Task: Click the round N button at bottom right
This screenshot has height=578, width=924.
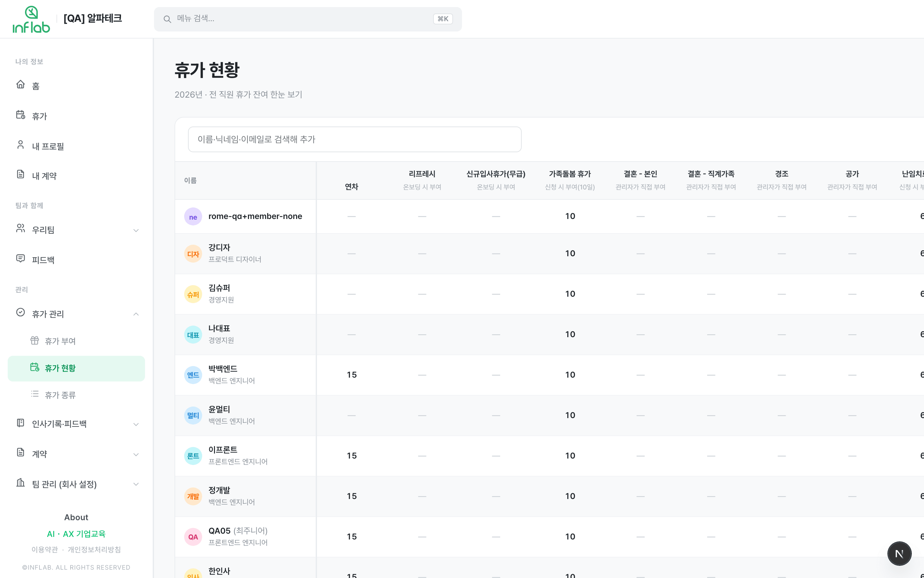Action: [899, 554]
